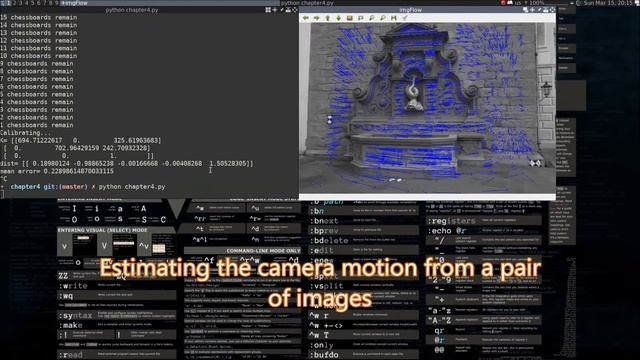The width and height of the screenshot is (640, 360).
Task: Click the 'python chapter4.py' command at prompt
Action: 132,187
